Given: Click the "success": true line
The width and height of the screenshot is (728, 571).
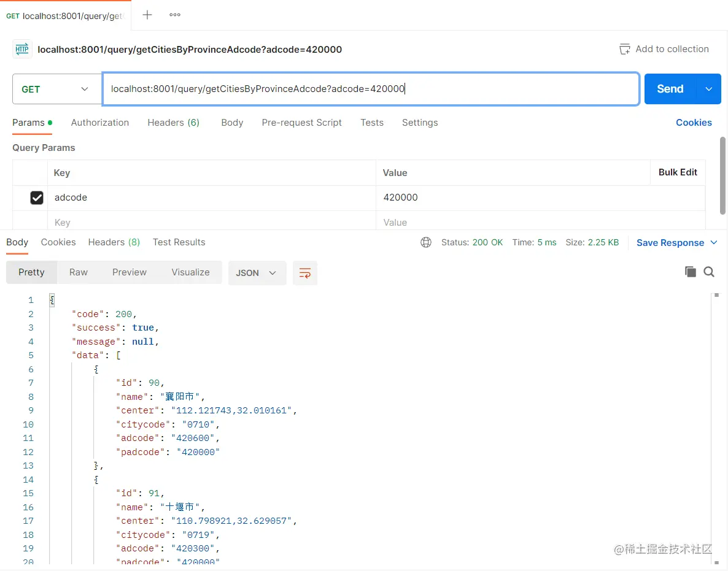Looking at the screenshot, I should (x=115, y=328).
